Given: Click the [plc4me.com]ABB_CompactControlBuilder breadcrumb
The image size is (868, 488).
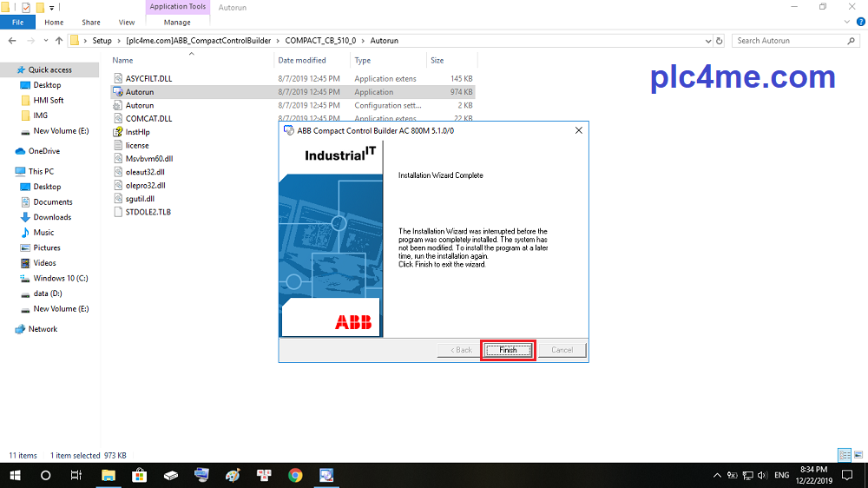Looking at the screenshot, I should (199, 41).
